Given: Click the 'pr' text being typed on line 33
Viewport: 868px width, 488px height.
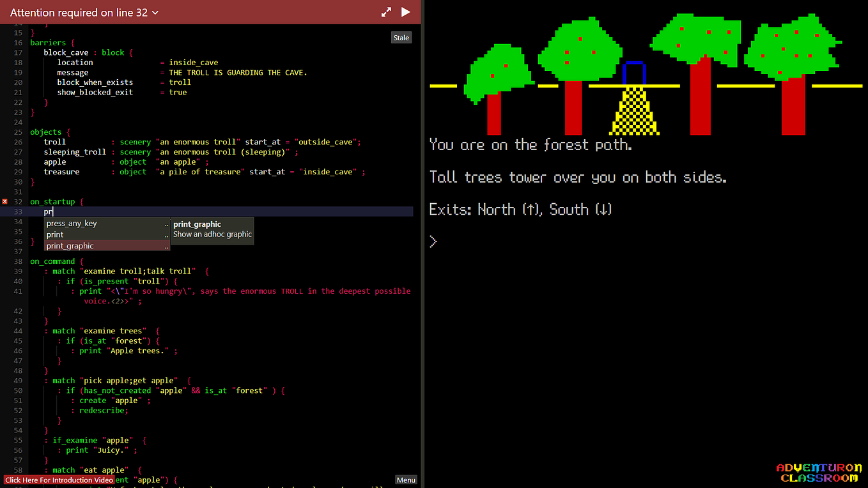Looking at the screenshot, I should [47, 211].
